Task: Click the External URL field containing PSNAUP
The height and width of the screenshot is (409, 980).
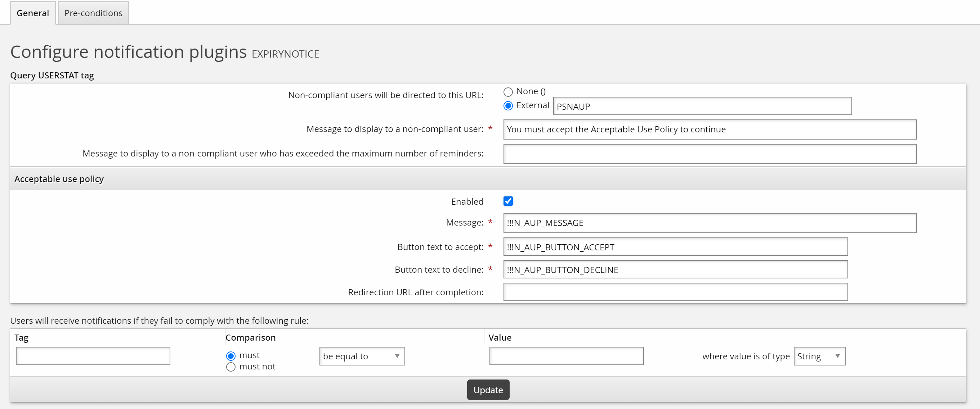Action: pos(702,106)
